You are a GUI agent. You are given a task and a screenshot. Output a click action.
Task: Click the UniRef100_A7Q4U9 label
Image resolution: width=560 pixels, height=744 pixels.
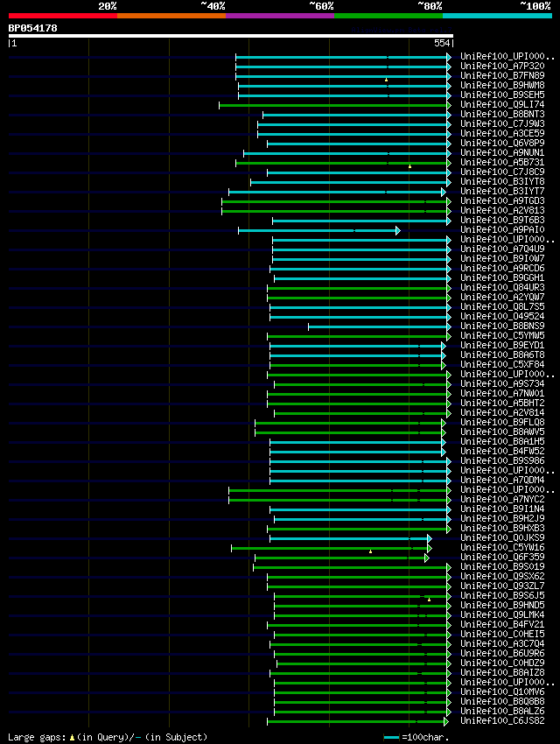click(502, 249)
